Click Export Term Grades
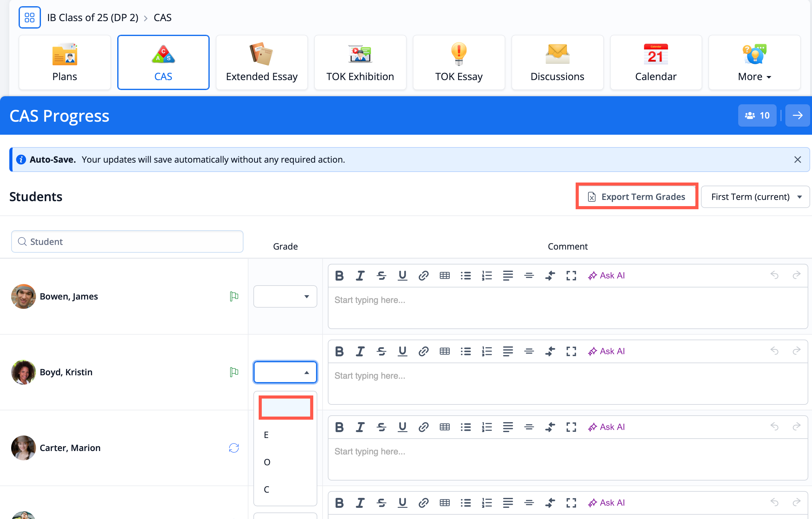The width and height of the screenshot is (812, 519). (637, 197)
